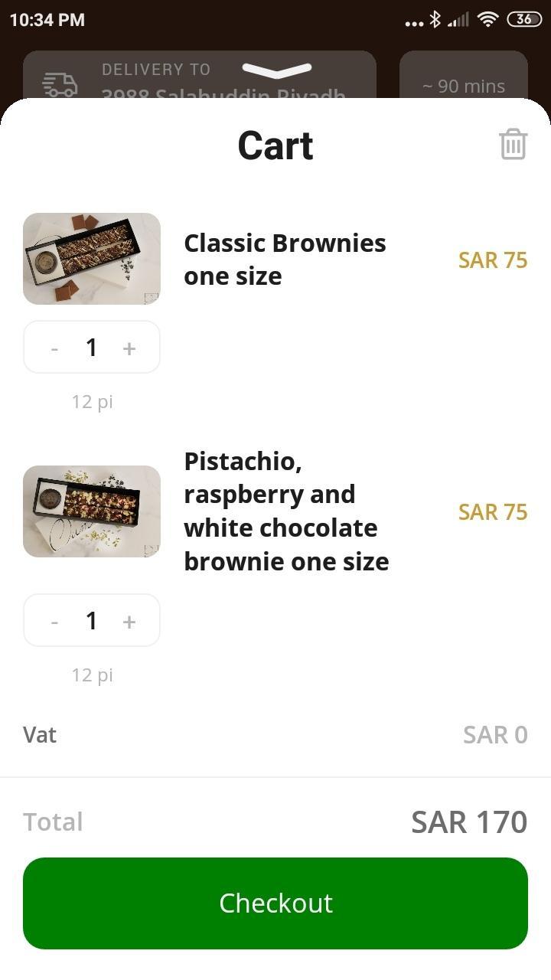
Task: Tap the Wi-Fi status bar icon
Action: [x=487, y=20]
